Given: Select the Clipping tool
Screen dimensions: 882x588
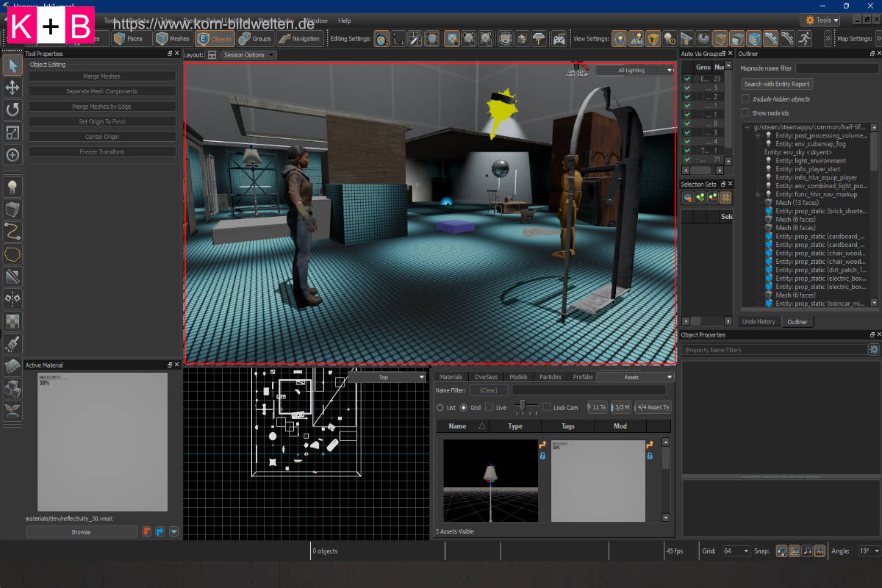Looking at the screenshot, I should (x=12, y=276).
